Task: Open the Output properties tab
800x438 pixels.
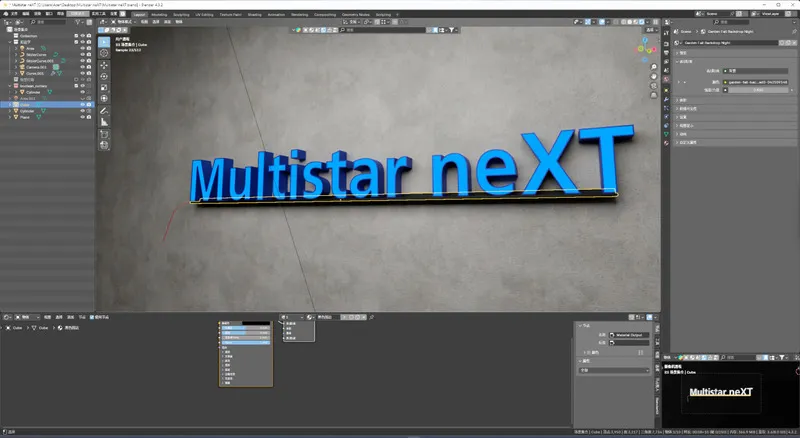Action: (x=666, y=53)
